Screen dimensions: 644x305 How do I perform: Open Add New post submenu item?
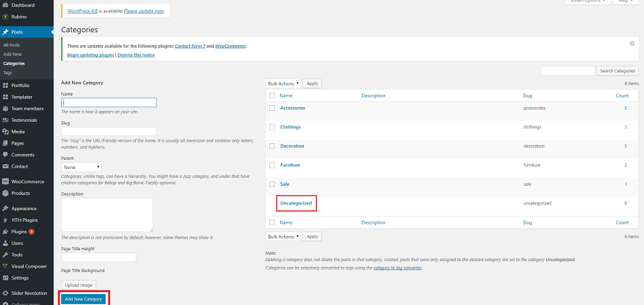pos(12,54)
